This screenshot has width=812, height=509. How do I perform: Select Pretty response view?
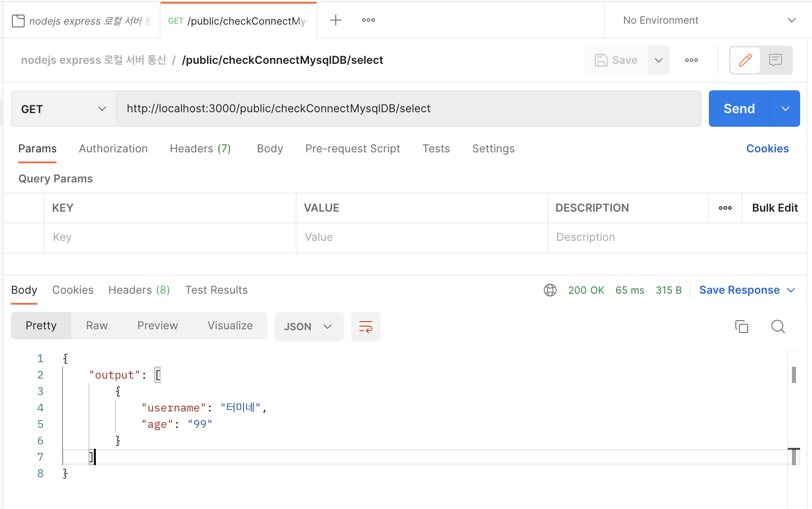pos(41,326)
